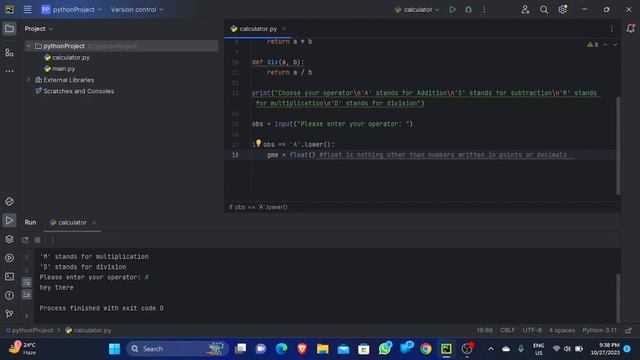Close the calculator run tab

click(94, 222)
